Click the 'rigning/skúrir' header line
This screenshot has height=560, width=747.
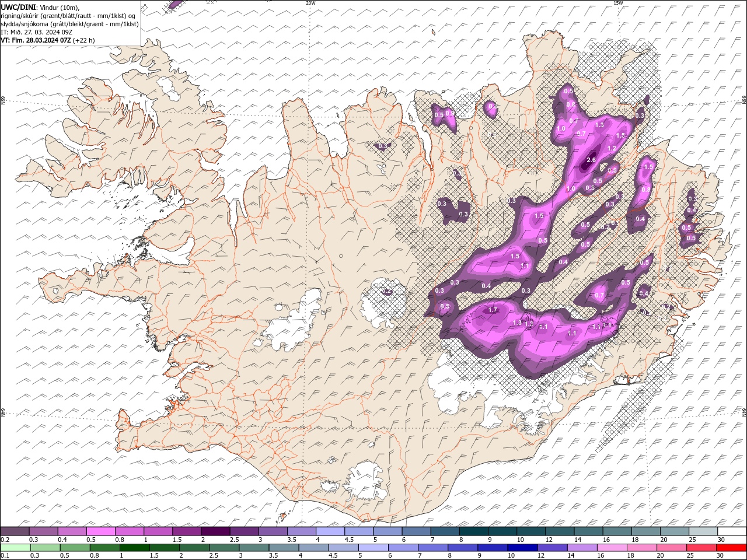pyautogui.click(x=68, y=16)
